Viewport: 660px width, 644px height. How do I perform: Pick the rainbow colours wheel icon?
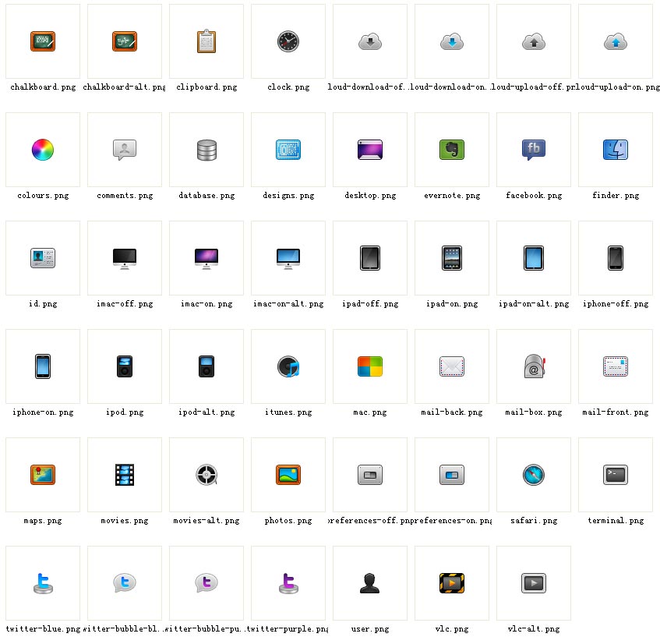pos(43,150)
